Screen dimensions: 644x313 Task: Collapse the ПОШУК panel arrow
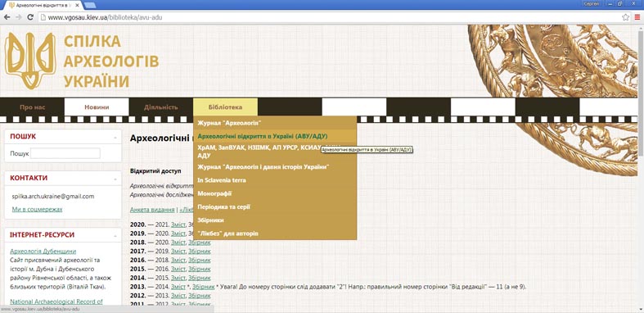pyautogui.click(x=115, y=137)
